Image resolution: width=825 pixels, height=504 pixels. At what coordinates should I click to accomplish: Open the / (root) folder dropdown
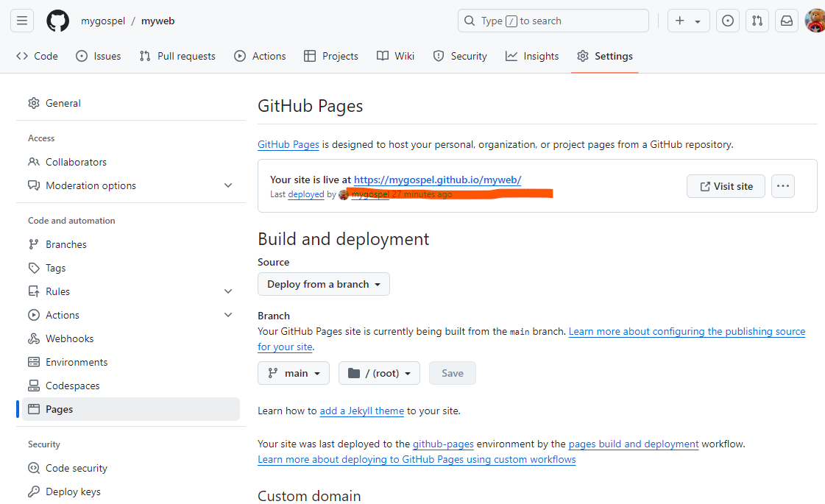tap(379, 373)
